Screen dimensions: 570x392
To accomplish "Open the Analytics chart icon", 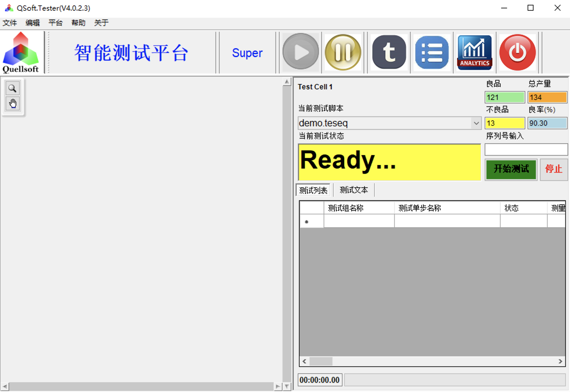I will coord(474,52).
